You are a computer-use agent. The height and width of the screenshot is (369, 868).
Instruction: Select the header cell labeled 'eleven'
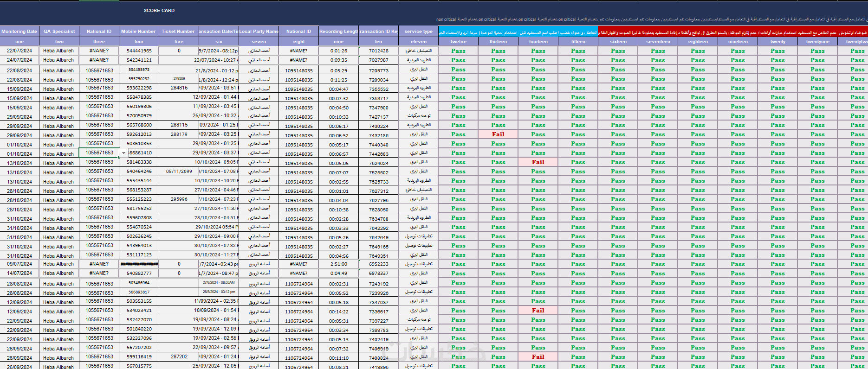point(418,42)
